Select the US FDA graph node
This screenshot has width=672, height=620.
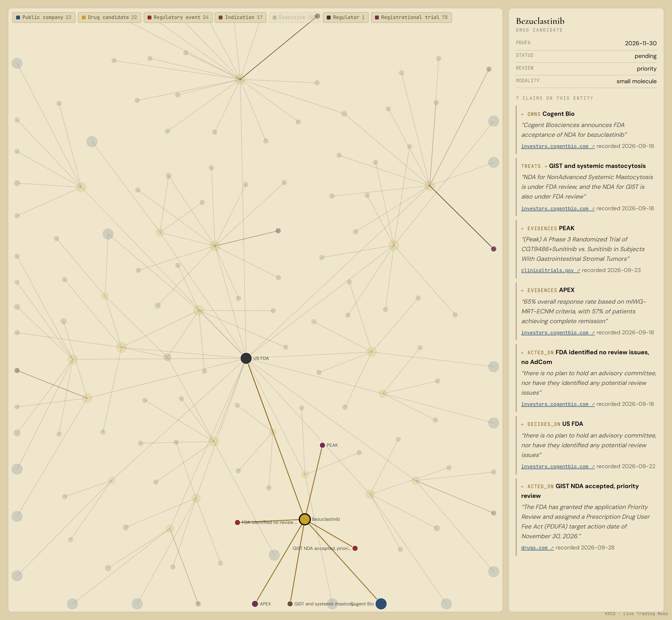[x=246, y=358]
